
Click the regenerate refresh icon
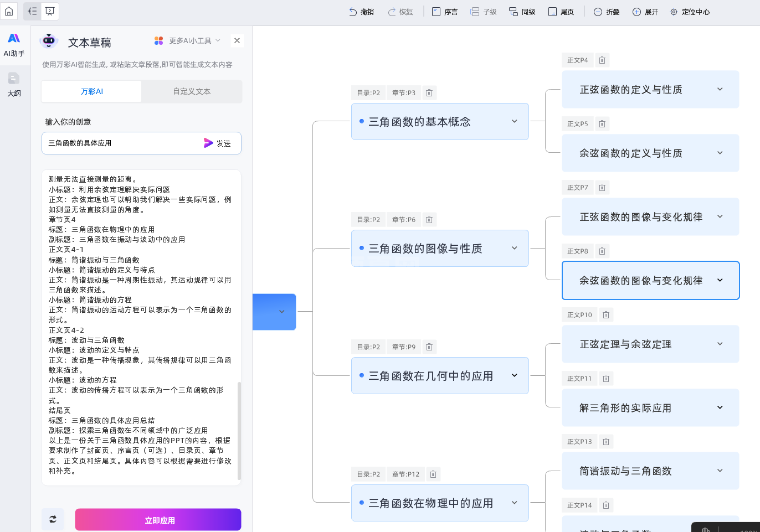[53, 519]
